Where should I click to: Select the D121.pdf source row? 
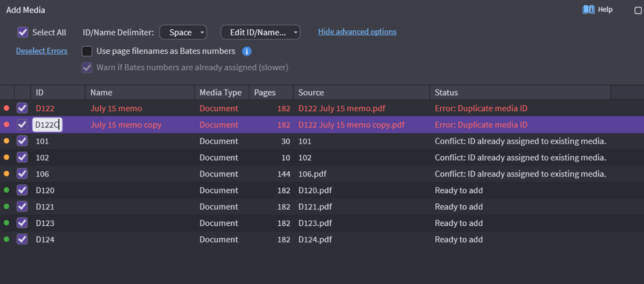tap(315, 207)
